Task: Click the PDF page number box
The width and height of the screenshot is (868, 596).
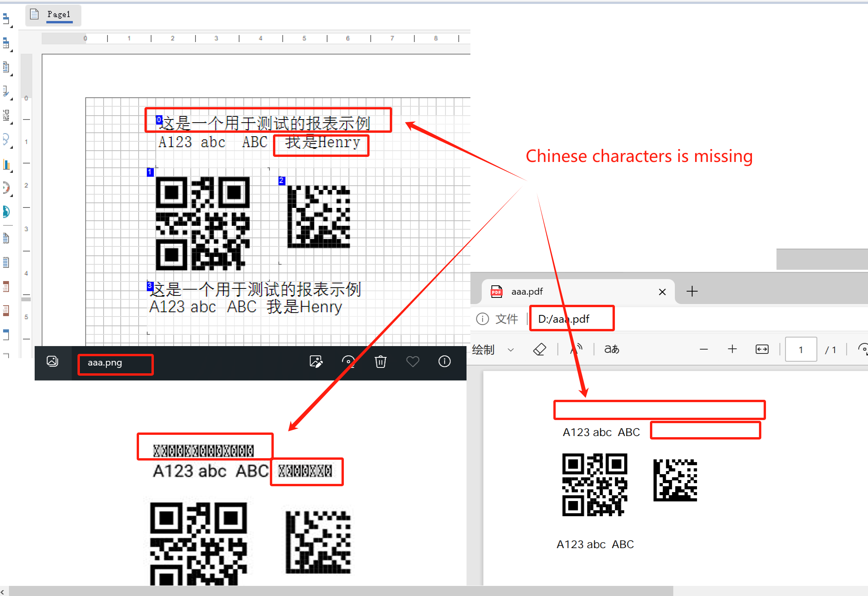Action: coord(801,349)
